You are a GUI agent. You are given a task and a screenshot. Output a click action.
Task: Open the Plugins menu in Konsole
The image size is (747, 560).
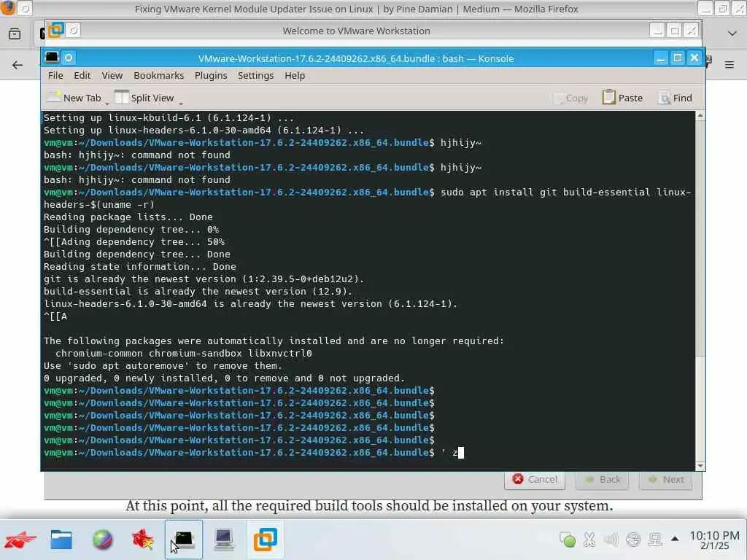coord(211,76)
